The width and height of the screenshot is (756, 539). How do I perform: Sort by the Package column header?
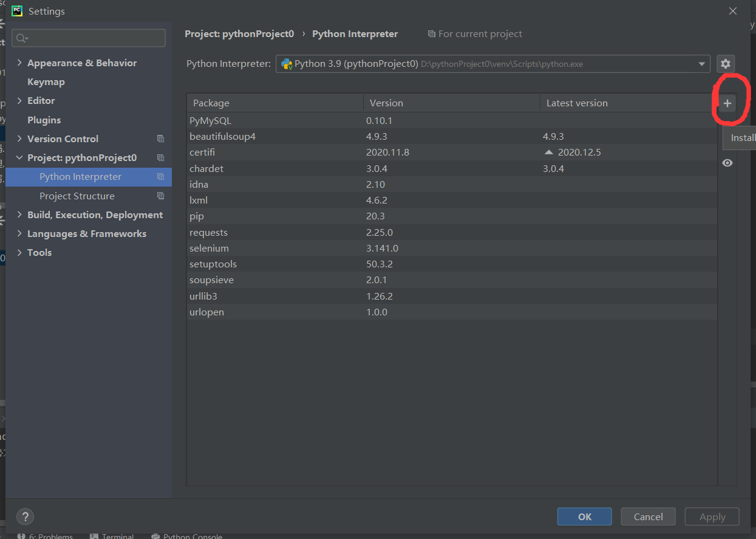point(275,103)
